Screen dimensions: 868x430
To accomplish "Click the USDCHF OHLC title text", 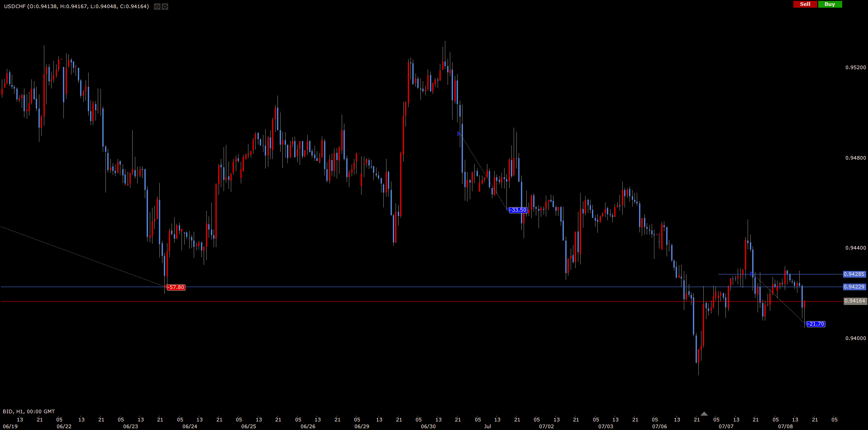I will 76,6.
